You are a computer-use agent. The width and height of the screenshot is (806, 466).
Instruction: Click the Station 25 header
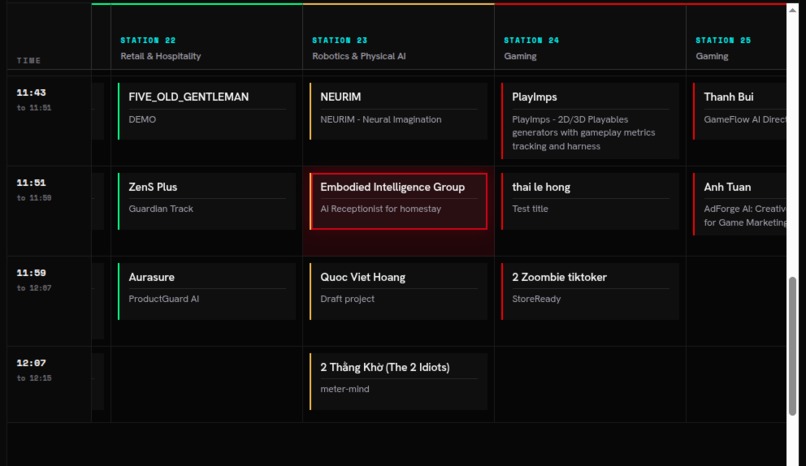(723, 40)
